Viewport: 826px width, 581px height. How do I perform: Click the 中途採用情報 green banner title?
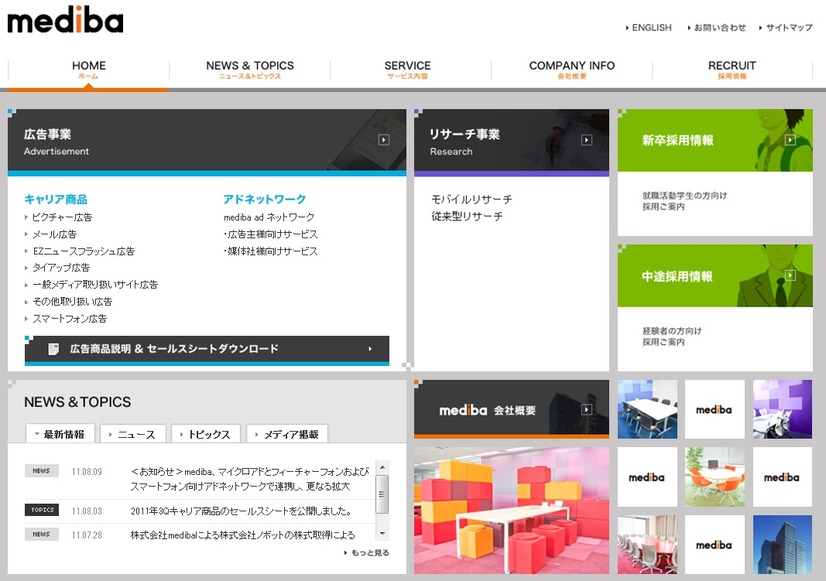[x=677, y=276]
